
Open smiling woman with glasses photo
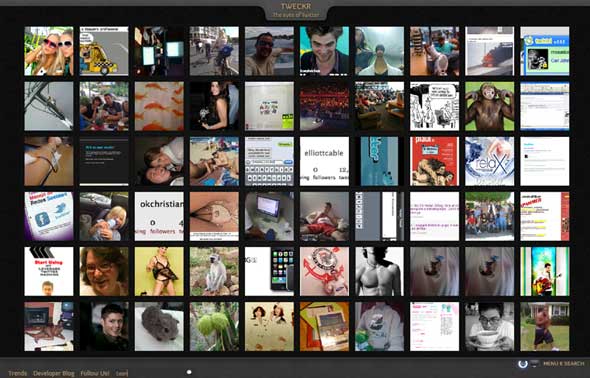tap(104, 272)
